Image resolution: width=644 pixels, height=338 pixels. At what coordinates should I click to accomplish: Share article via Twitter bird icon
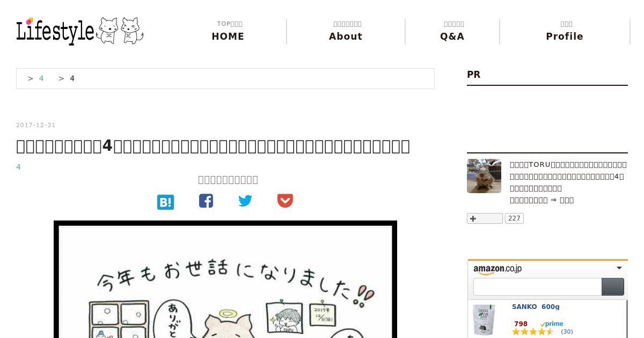[x=245, y=201]
